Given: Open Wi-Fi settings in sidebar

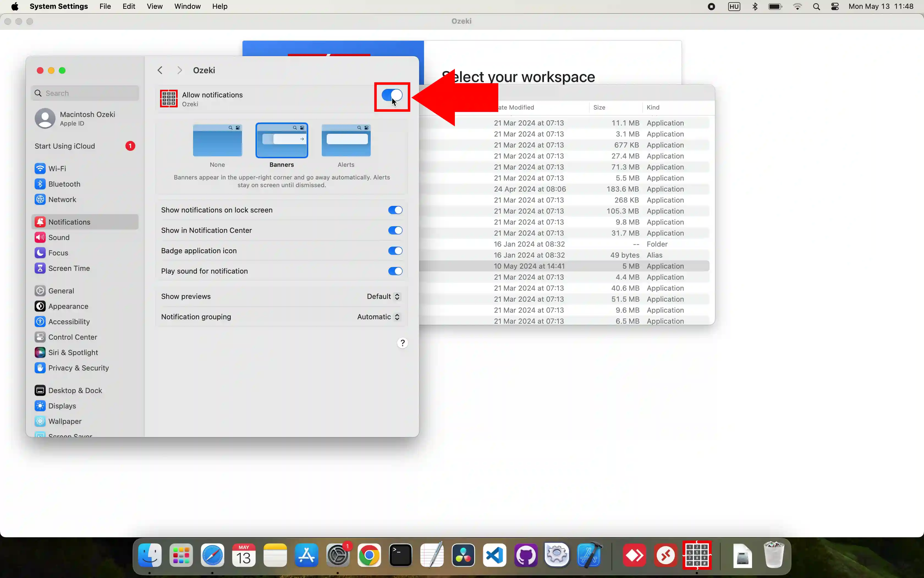Looking at the screenshot, I should click(x=85, y=168).
